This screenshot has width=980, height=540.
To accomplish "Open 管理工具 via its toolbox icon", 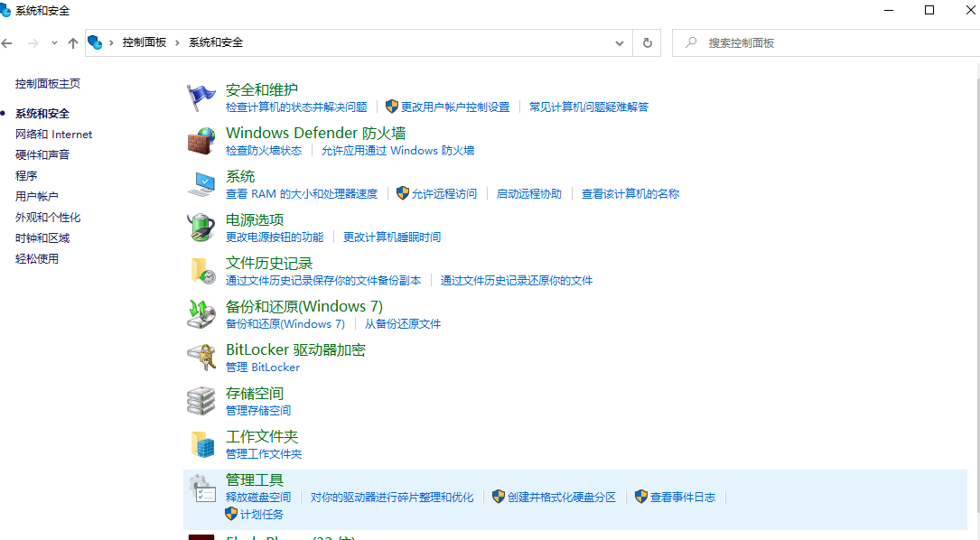I will tap(201, 487).
